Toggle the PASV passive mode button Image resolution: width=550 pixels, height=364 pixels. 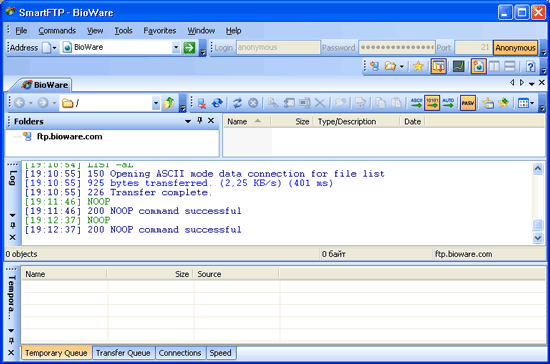pos(468,103)
